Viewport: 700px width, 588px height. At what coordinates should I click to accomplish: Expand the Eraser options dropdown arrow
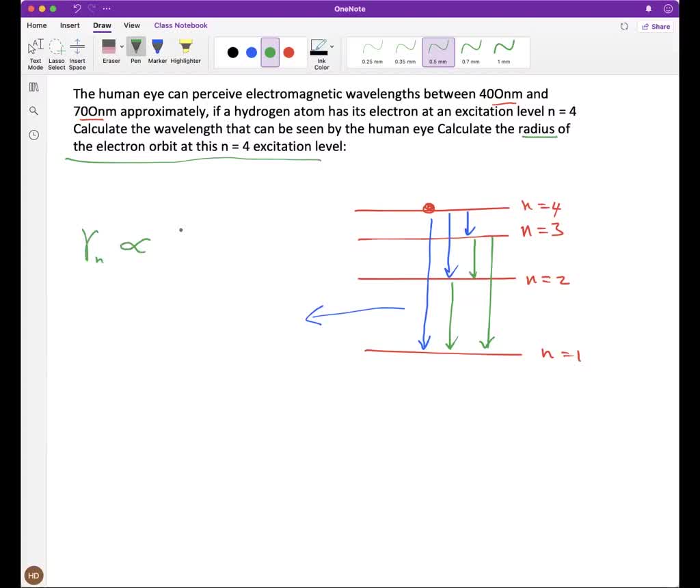click(x=122, y=46)
